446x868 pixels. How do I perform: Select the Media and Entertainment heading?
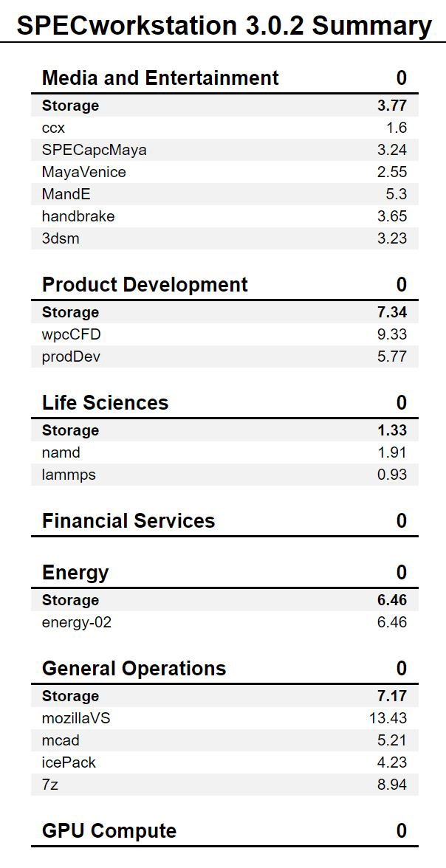tap(160, 78)
